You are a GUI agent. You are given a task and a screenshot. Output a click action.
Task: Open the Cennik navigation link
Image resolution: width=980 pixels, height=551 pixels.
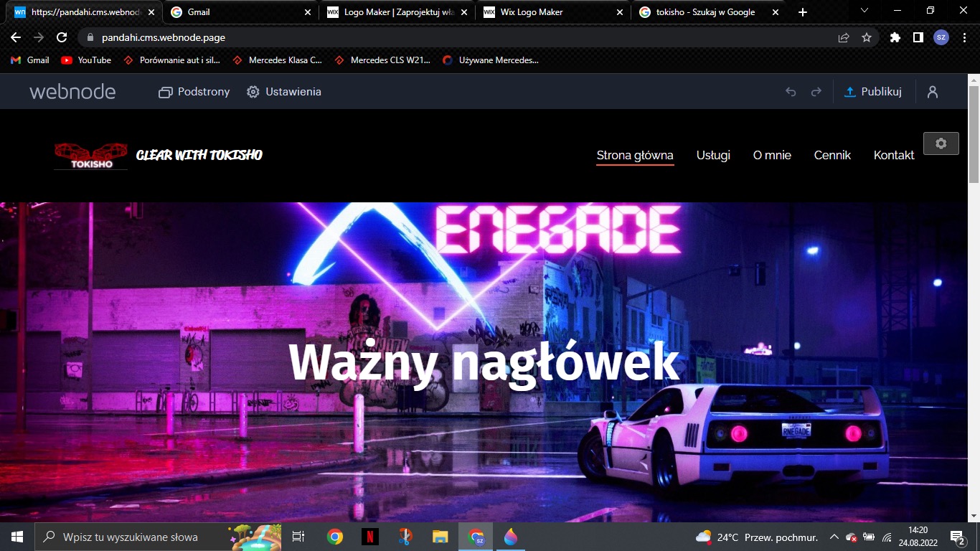click(x=831, y=155)
